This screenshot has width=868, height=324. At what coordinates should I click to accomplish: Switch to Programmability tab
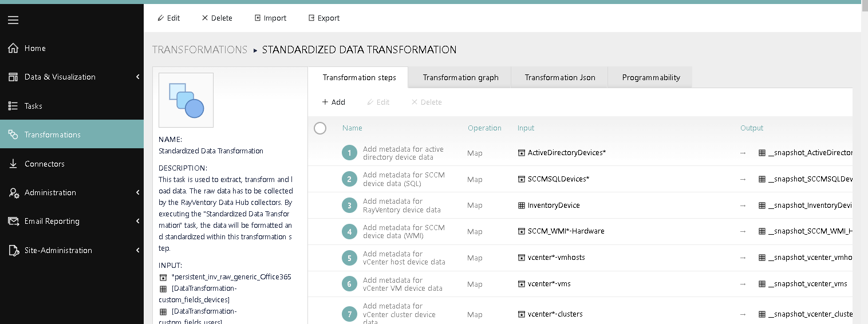651,77
